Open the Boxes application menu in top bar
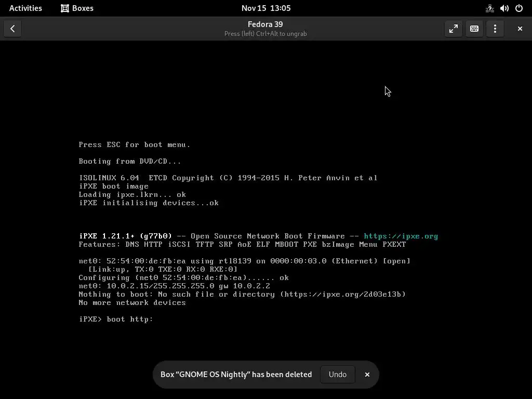Screen dimensions: 532x399 click(x=77, y=8)
